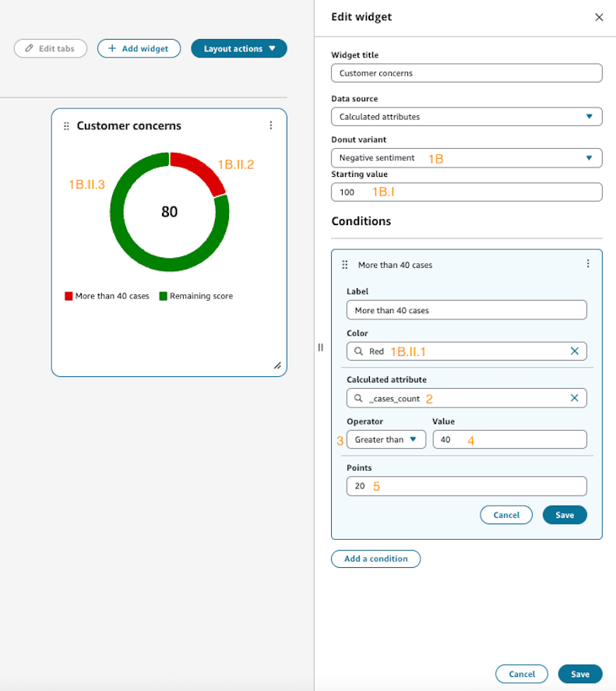The width and height of the screenshot is (616, 691).
Task: Click Add a condition button
Action: [x=375, y=559]
